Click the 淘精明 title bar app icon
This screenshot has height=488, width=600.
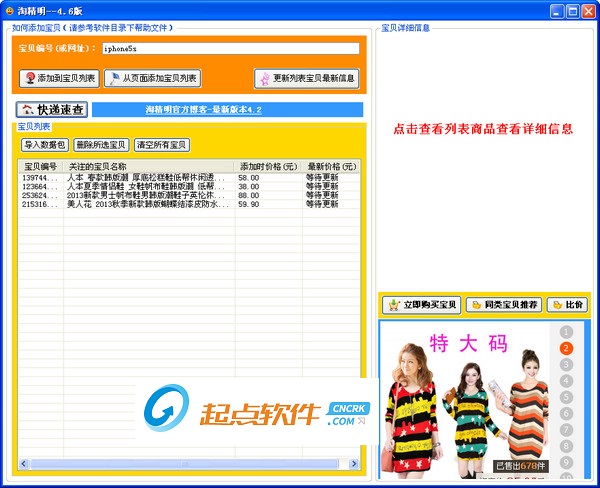tap(10, 11)
